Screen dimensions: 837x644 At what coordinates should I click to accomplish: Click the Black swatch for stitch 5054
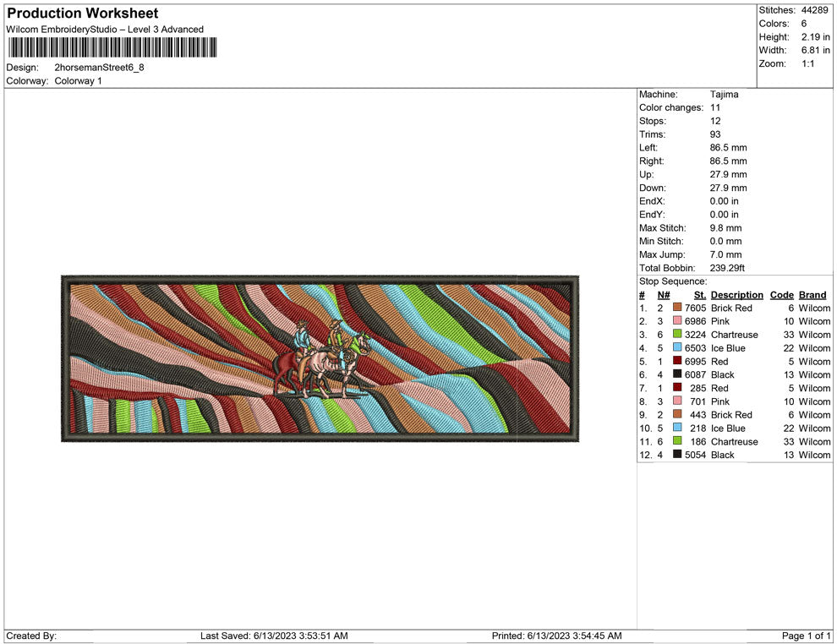677,454
